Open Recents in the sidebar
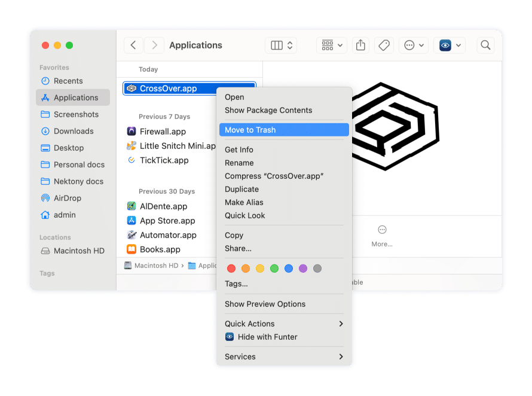This screenshot has width=532, height=396. [x=72, y=81]
